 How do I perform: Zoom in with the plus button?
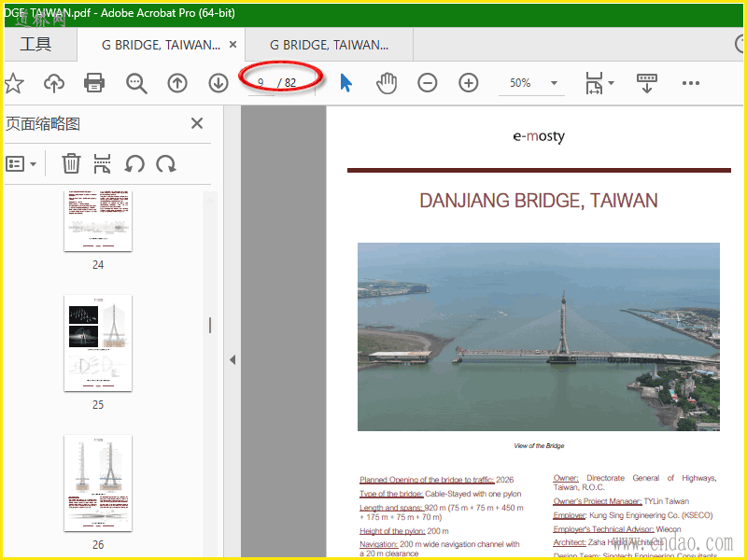pos(469,83)
